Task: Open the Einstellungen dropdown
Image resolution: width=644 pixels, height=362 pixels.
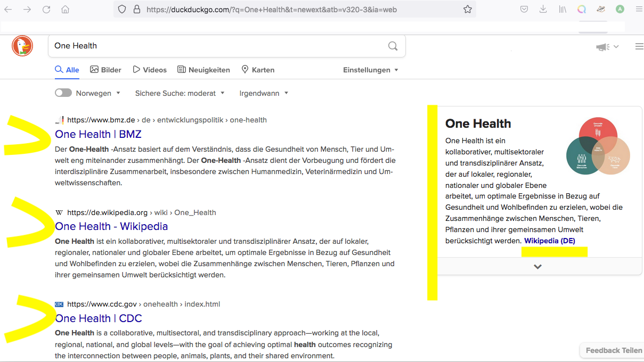Action: coord(371,70)
